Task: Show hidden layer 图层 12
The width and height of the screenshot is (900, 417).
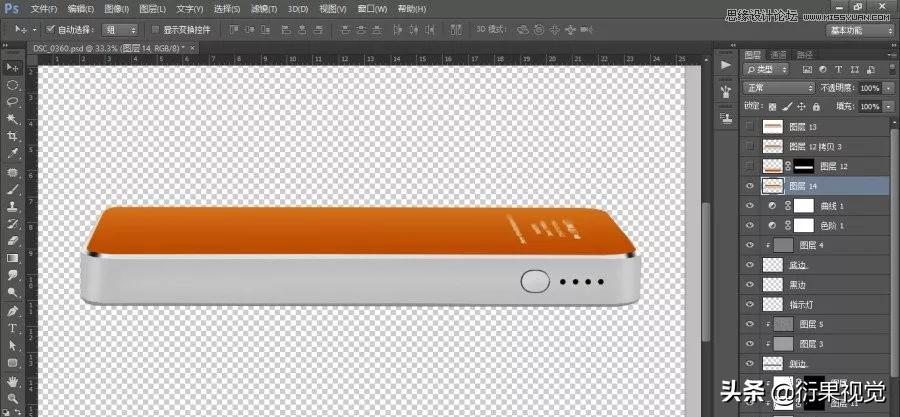Action: point(749,166)
